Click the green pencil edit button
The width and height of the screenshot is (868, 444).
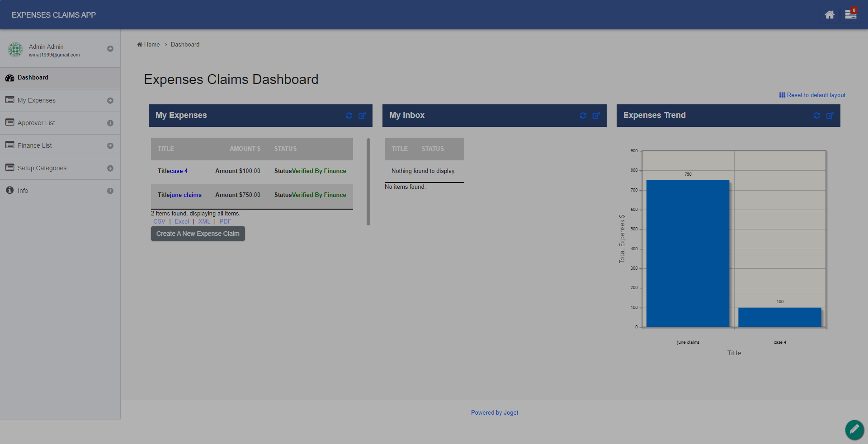coord(854,430)
